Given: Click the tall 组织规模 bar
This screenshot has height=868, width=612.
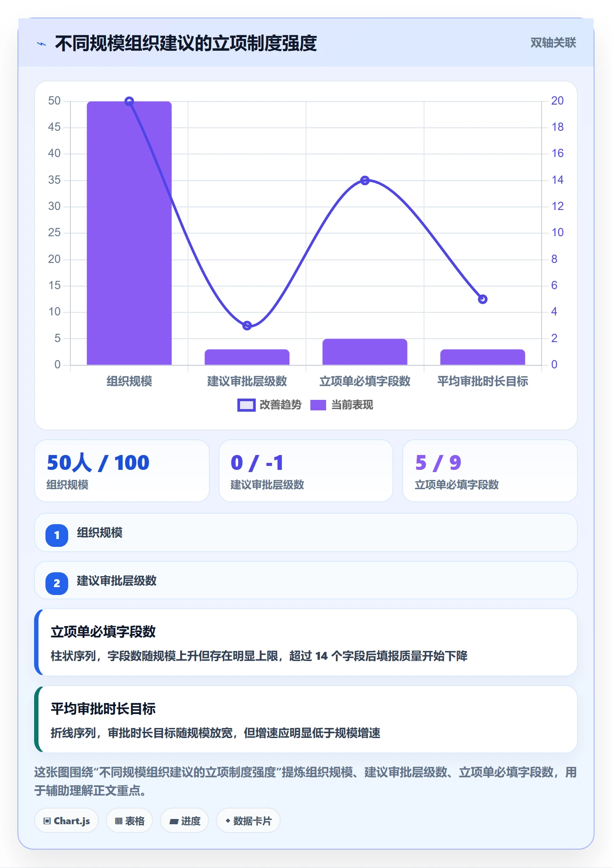Looking at the screenshot, I should pyautogui.click(x=129, y=233).
